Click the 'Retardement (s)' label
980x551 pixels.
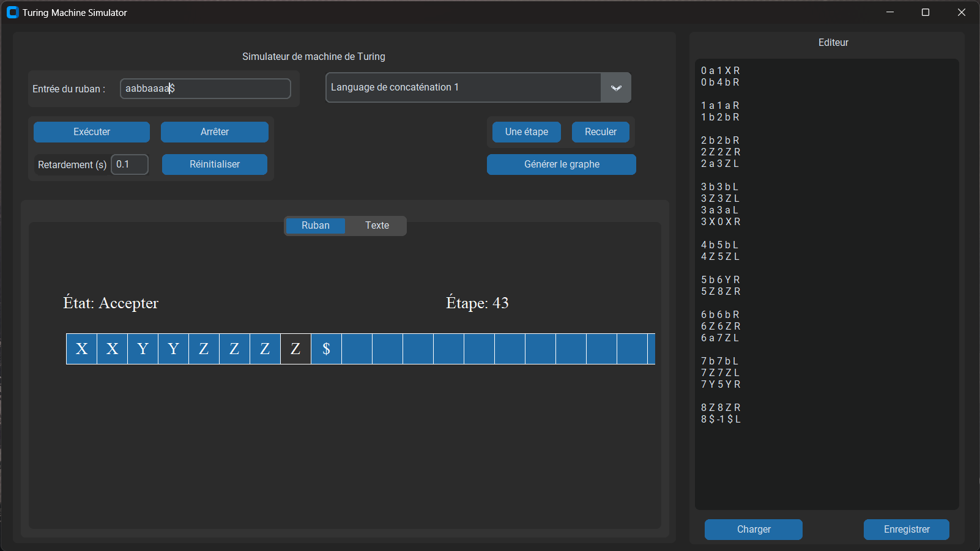(x=72, y=165)
